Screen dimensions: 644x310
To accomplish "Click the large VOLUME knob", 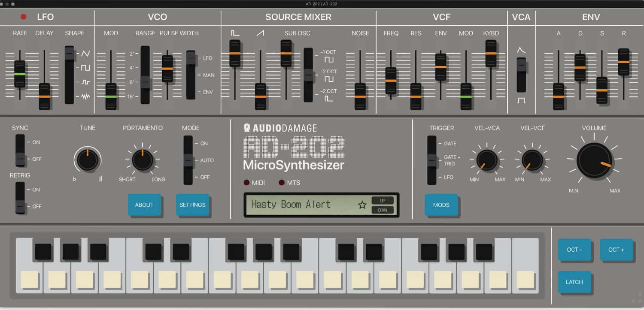I will pos(595,160).
